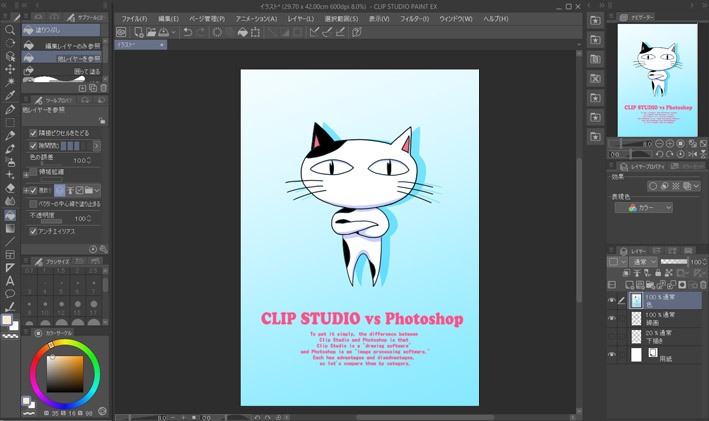The height and width of the screenshot is (421, 709).
Task: Hide the 線画 layer with eye icon
Action: (x=612, y=318)
